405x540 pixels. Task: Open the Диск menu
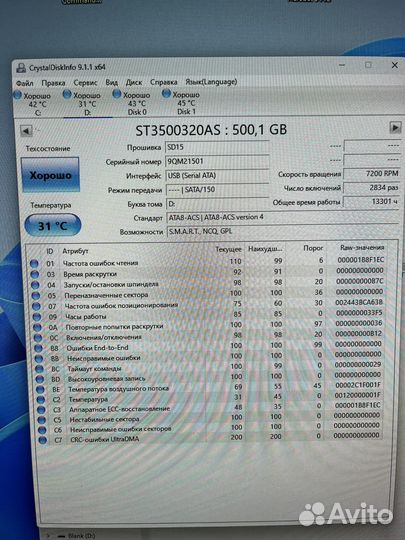pyautogui.click(x=134, y=82)
